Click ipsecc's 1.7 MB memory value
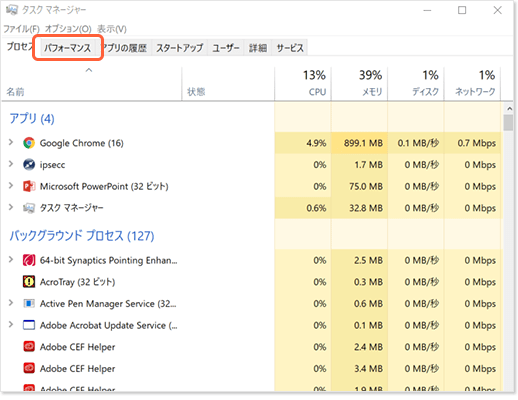The height and width of the screenshot is (400, 518). pos(368,165)
